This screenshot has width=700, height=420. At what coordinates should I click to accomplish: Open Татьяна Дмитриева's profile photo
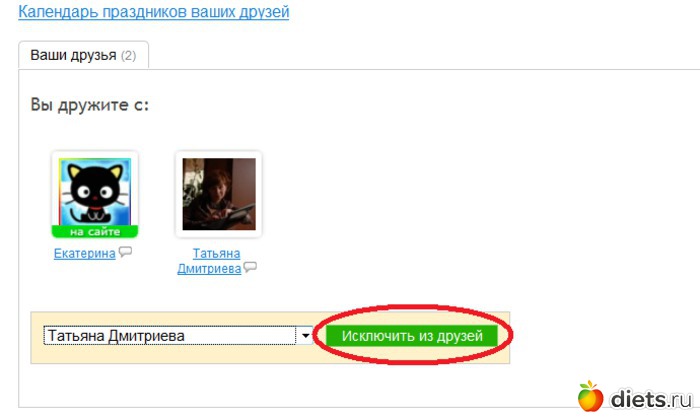(x=219, y=194)
